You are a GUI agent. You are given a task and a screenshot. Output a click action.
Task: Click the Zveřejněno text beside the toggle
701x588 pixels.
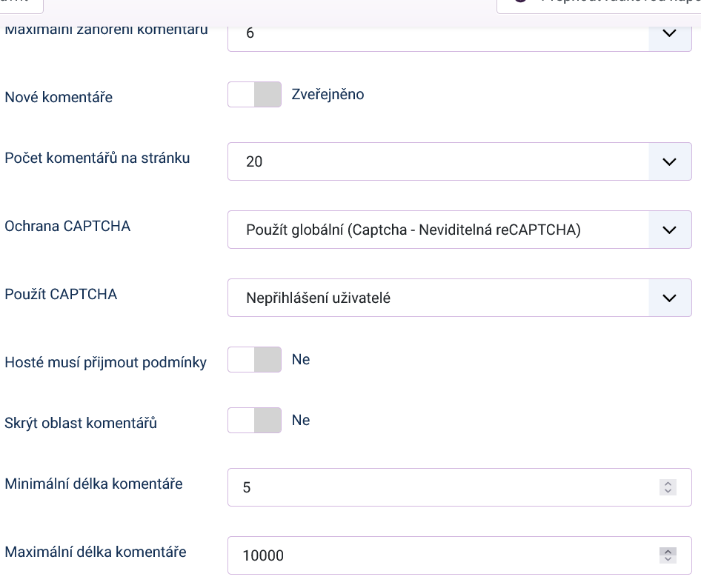coord(328,95)
